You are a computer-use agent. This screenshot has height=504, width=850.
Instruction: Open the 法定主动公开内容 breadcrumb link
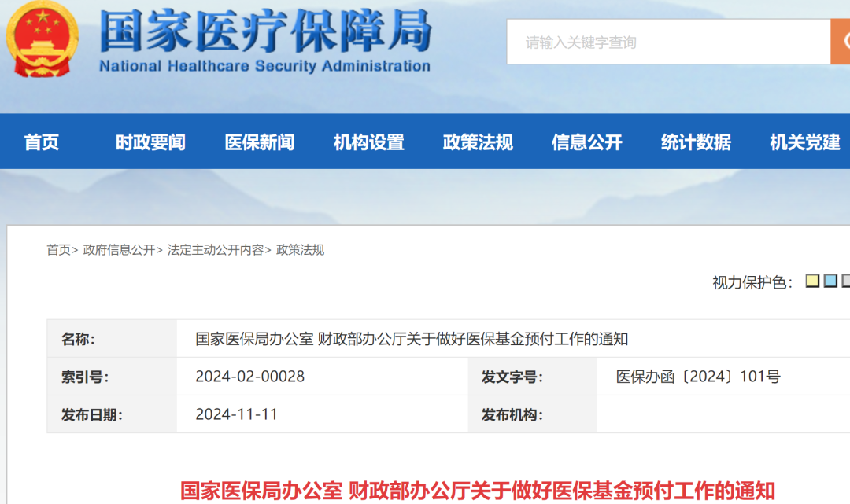point(216,250)
